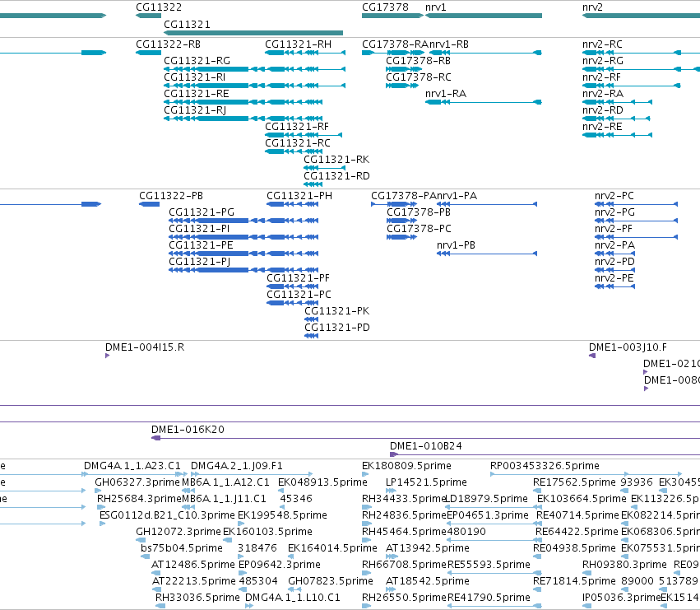Image resolution: width=700 pixels, height=610 pixels.
Task: Open transcript nrv1-RB
Action: click(x=485, y=53)
